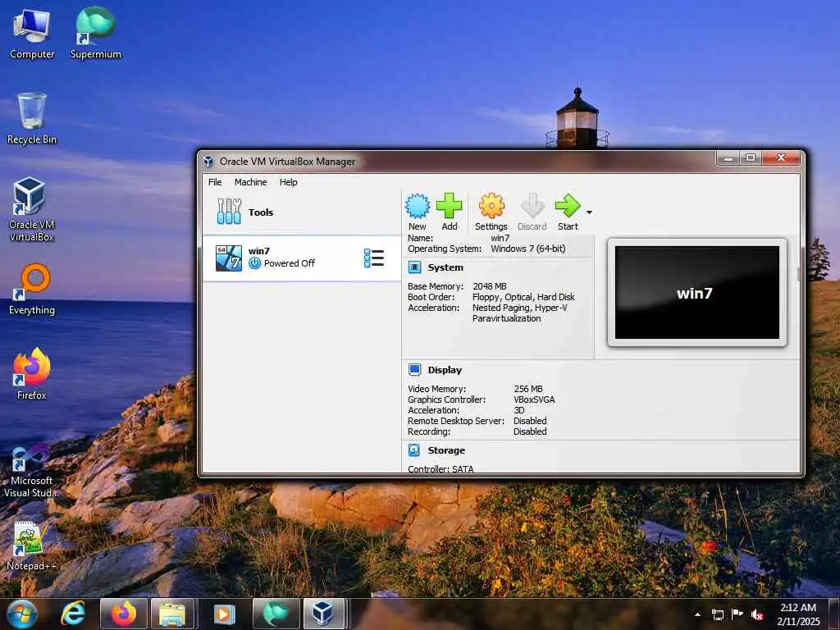Open media player from the taskbar

225,614
